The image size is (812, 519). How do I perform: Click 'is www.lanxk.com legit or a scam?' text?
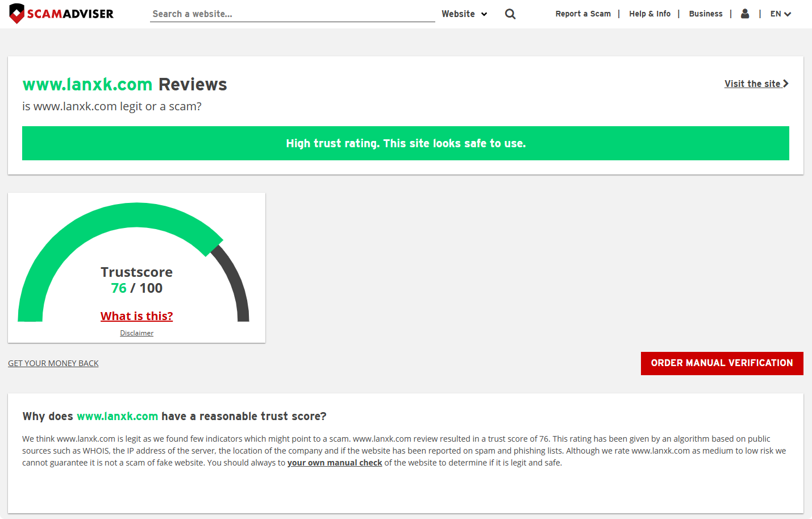(112, 106)
